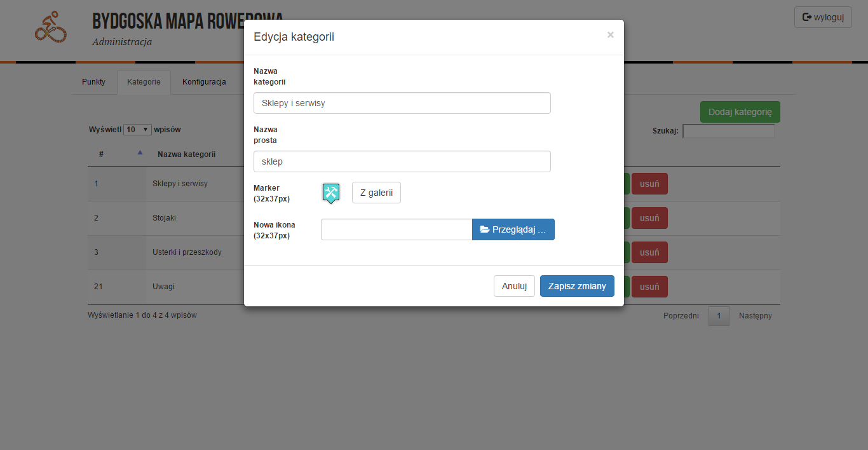Switch to the Punkty tab
The height and width of the screenshot is (450, 868).
[93, 82]
